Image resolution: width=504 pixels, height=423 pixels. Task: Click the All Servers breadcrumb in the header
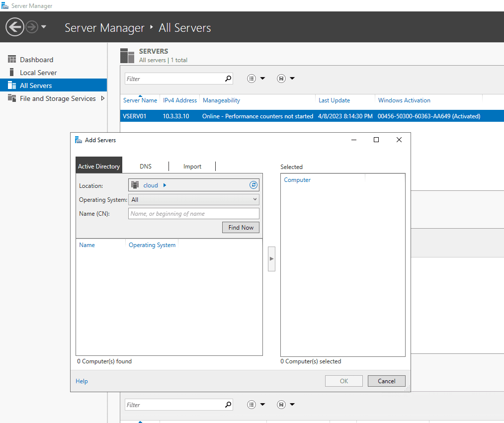click(185, 28)
